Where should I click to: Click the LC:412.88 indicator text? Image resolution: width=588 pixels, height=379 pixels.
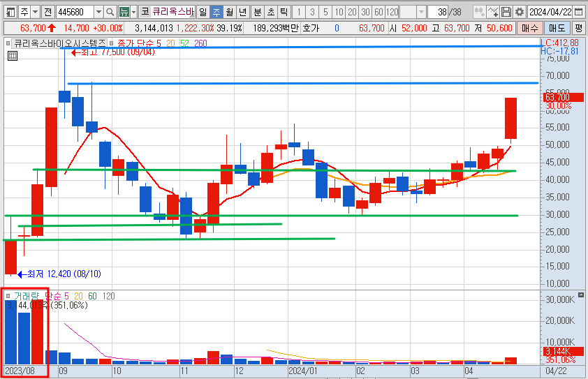point(559,43)
